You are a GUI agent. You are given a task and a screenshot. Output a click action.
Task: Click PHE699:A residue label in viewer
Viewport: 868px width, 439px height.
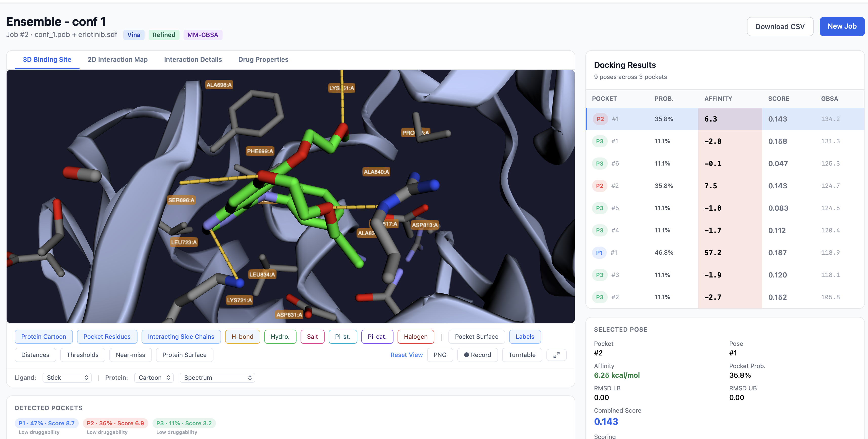260,151
